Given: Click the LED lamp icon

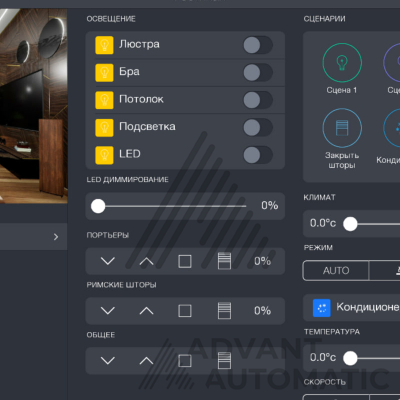Looking at the screenshot, I should point(104,155).
